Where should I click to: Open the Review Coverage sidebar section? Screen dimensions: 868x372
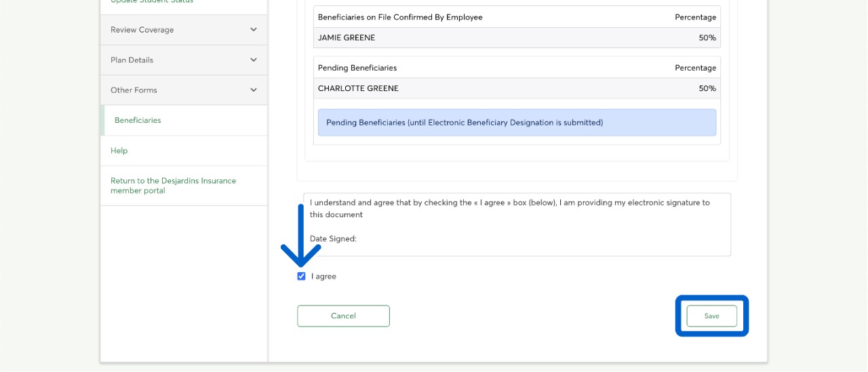click(x=142, y=30)
